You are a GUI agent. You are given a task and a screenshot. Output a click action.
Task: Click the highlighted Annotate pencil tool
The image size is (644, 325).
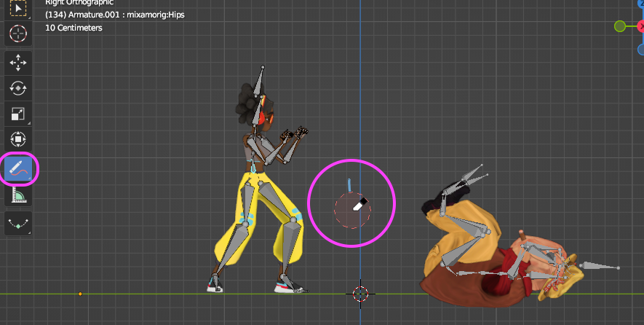coord(18,168)
